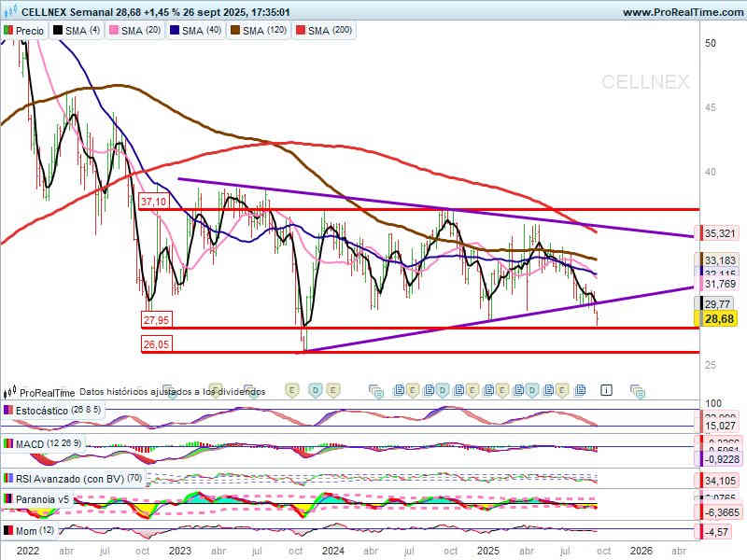This screenshot has height=560, width=747.
Task: Click the Precio candlestick legend icon
Action: pyautogui.click(x=8, y=31)
